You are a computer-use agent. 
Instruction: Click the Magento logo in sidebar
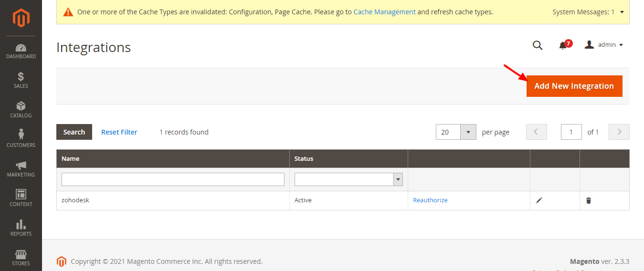(x=21, y=18)
